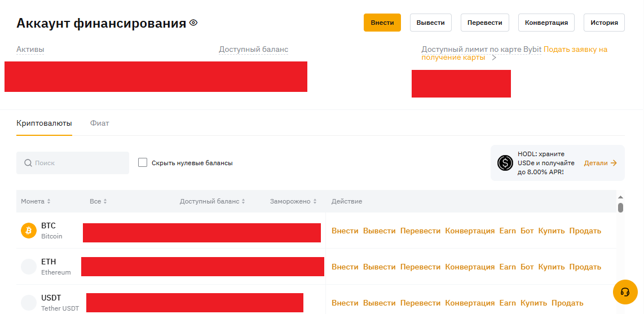The image size is (644, 314).
Task: Switch to the Фиат tab
Action: pos(100,123)
